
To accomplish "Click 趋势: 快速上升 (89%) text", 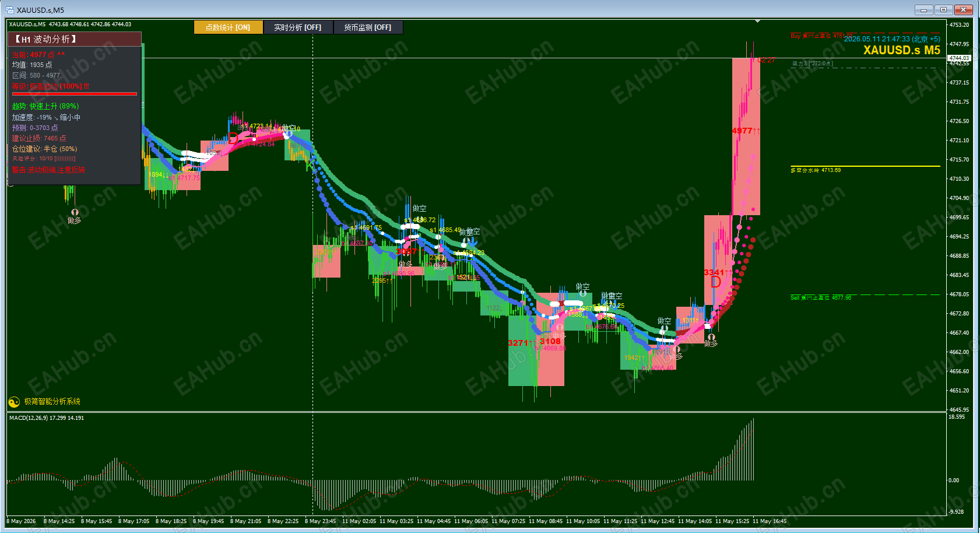I will click(x=45, y=106).
